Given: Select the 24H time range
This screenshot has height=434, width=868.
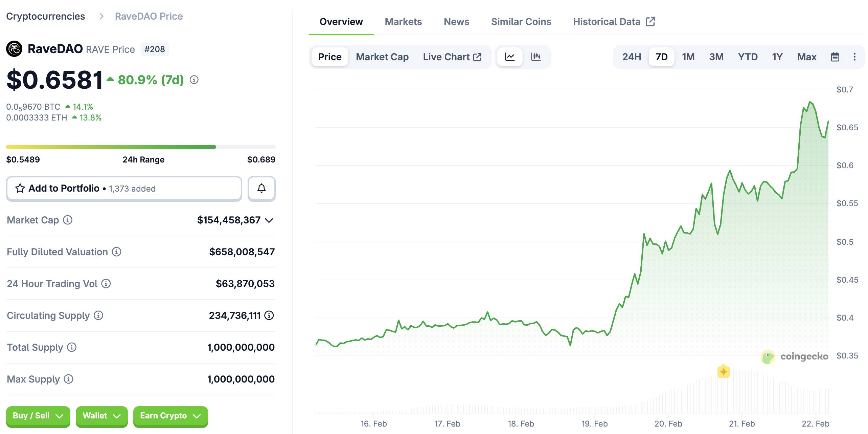Looking at the screenshot, I should pos(631,57).
